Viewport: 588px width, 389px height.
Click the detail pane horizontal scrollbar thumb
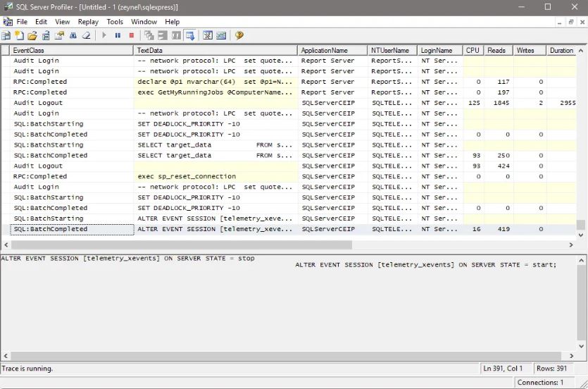[286, 356]
